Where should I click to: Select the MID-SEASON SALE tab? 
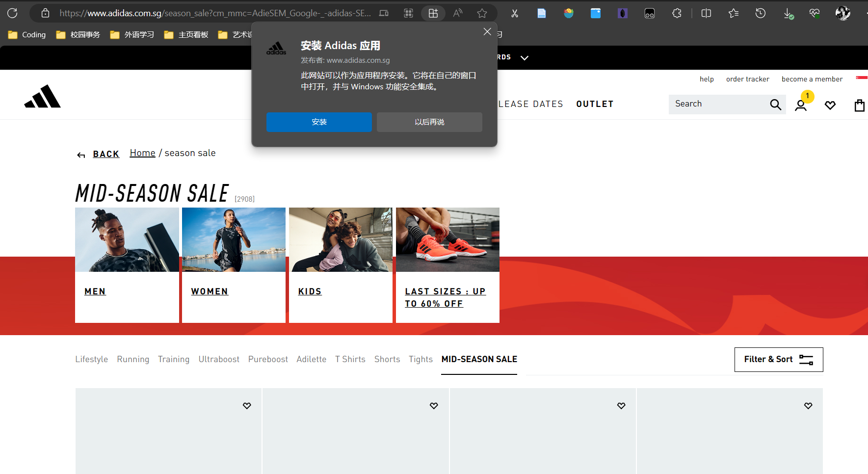(479, 359)
